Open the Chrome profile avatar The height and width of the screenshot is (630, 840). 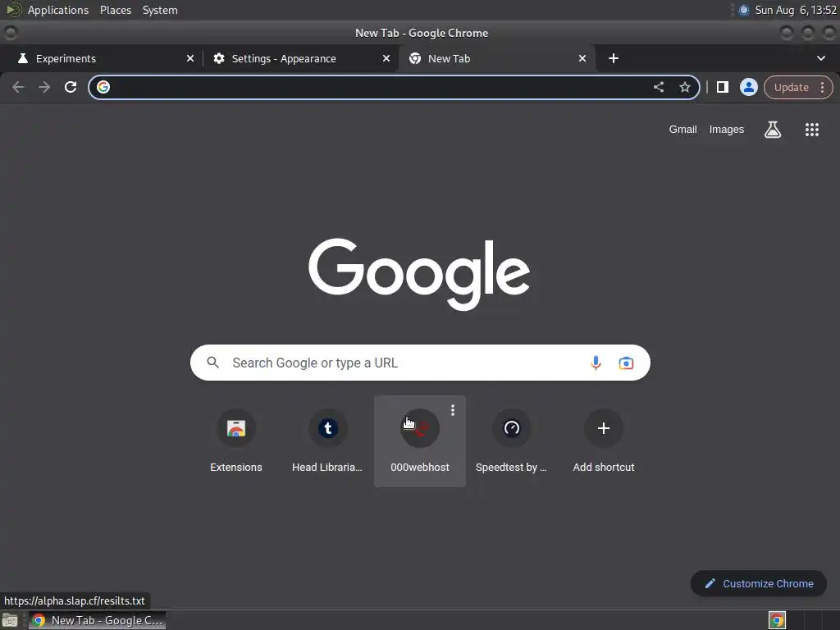tap(748, 87)
